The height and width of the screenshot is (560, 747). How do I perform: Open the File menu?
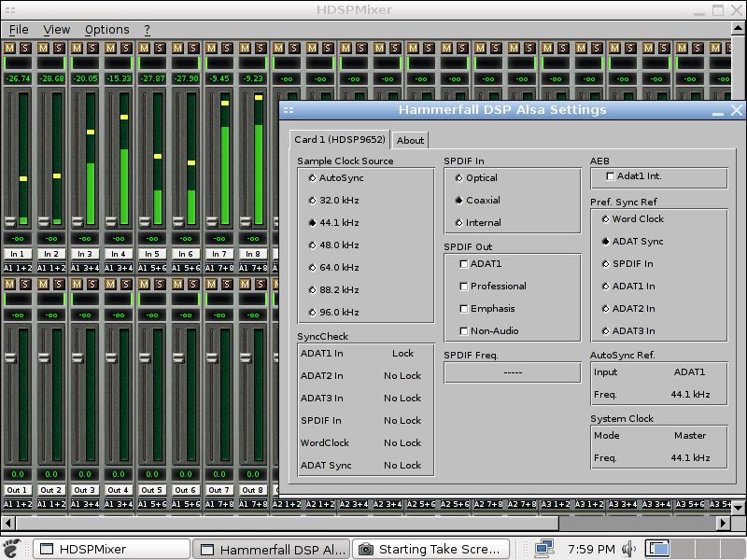pos(19,30)
